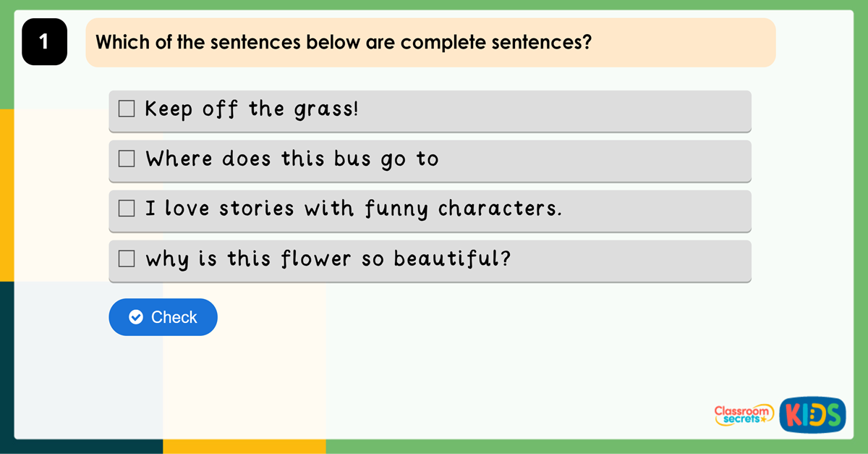Pick the "I love stories with funny characters." sentence
The width and height of the screenshot is (868, 454).
[x=354, y=209]
